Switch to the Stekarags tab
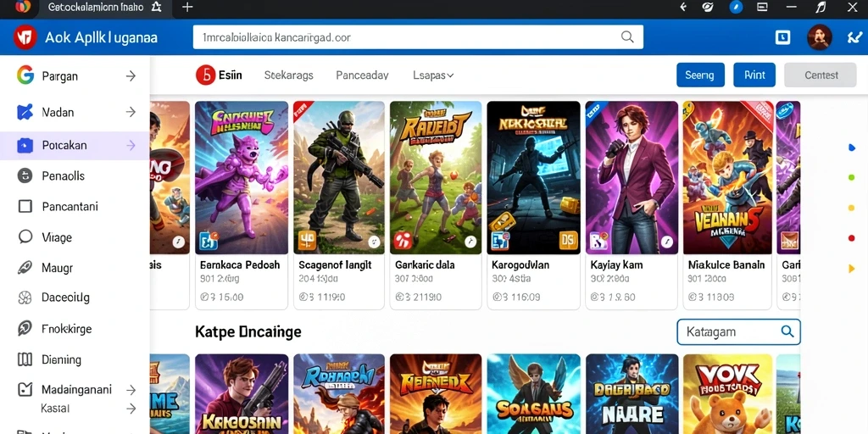The width and height of the screenshot is (868, 434). point(288,75)
